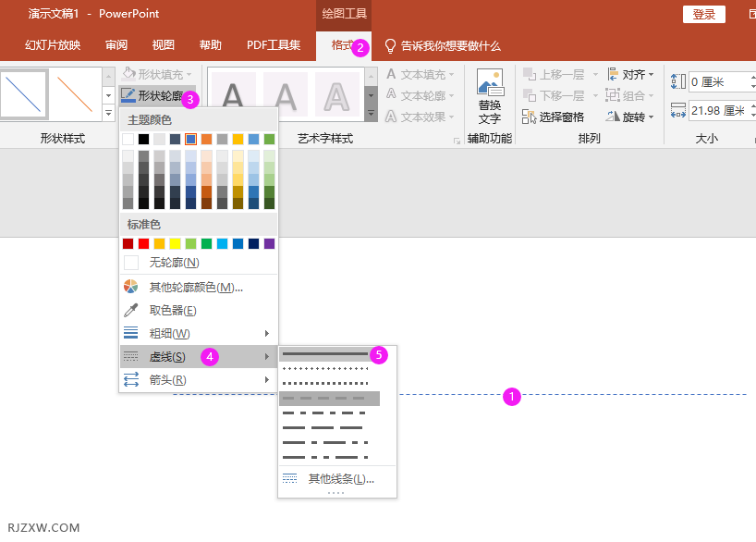
Task: Select the white outlined WordArt style
Action: click(x=337, y=94)
